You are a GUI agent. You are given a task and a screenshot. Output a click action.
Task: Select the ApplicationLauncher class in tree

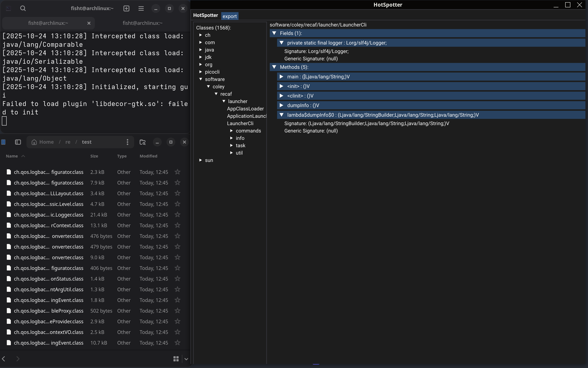(247, 116)
